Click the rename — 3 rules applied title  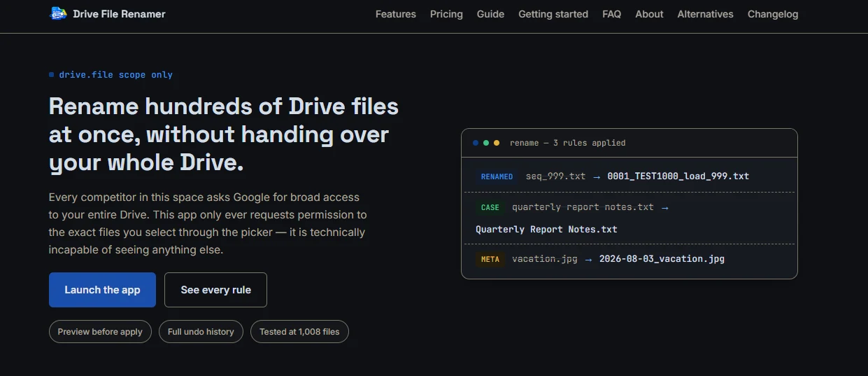pos(568,143)
